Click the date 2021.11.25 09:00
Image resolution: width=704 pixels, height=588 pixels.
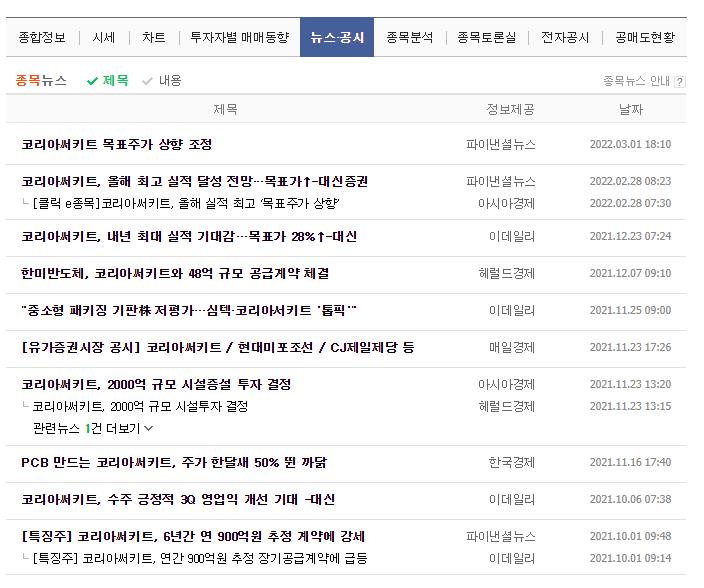[630, 310]
